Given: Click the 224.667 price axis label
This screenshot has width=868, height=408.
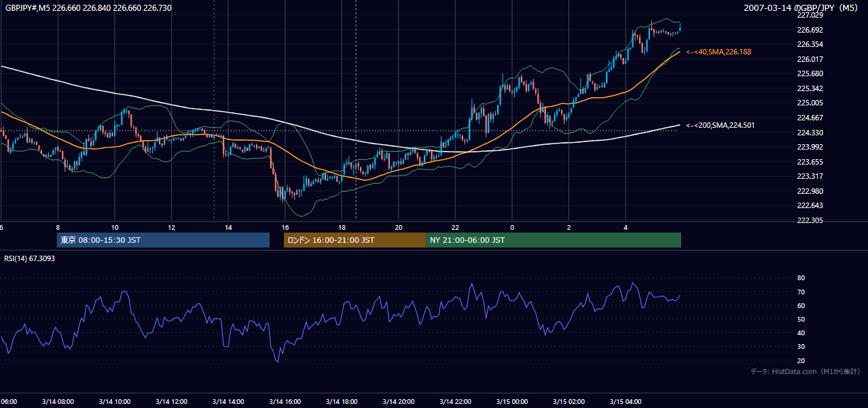Looking at the screenshot, I should (810, 118).
